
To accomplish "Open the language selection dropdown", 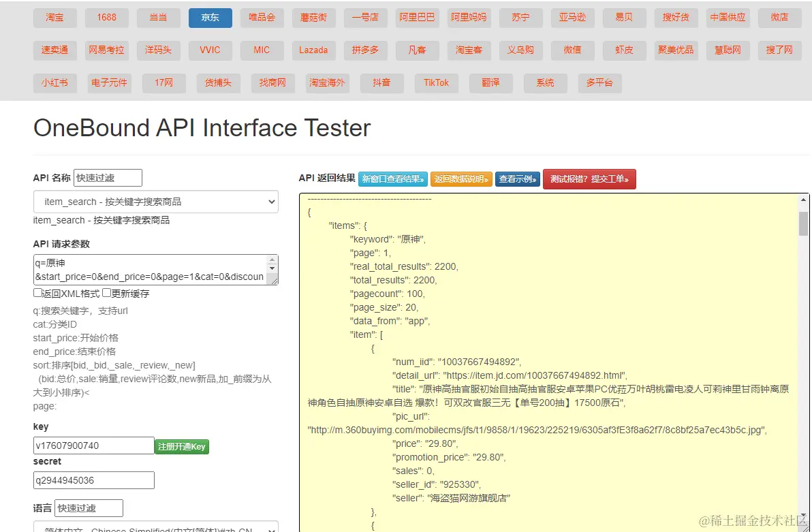I will point(156,527).
